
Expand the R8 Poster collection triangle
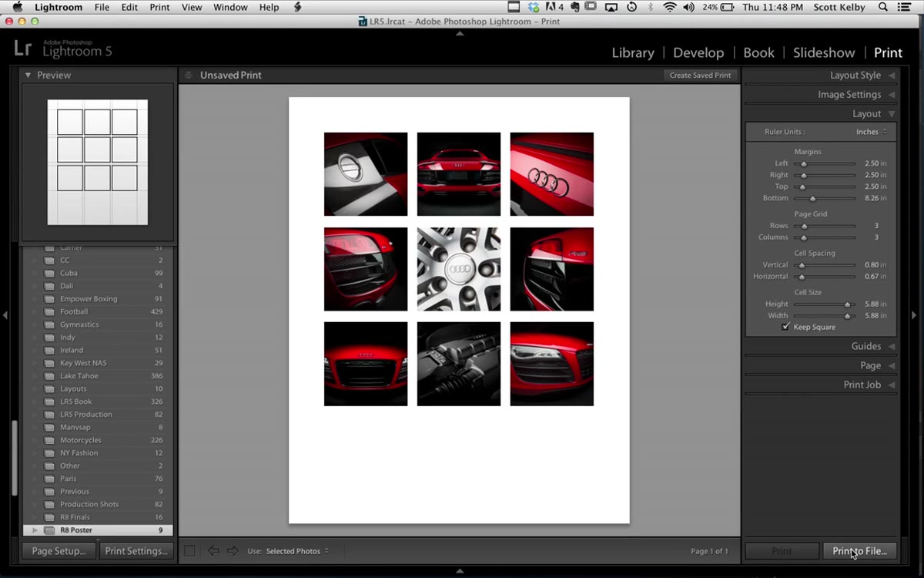click(x=35, y=530)
